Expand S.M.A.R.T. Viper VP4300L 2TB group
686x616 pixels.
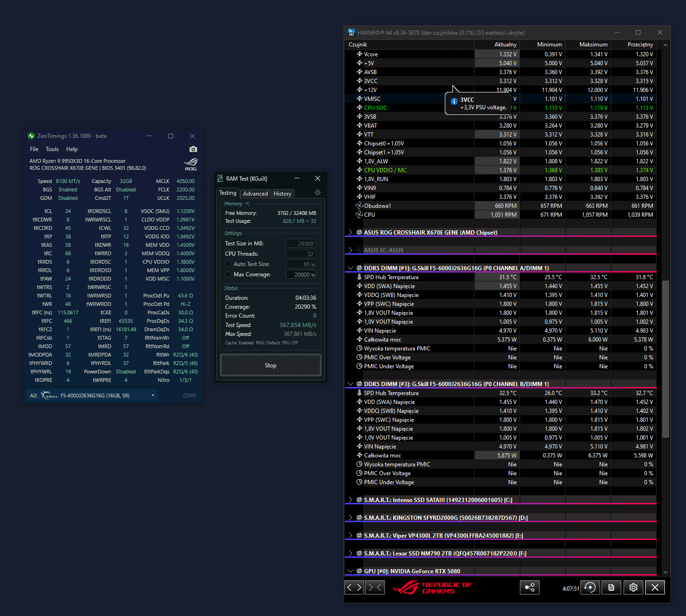pos(350,536)
